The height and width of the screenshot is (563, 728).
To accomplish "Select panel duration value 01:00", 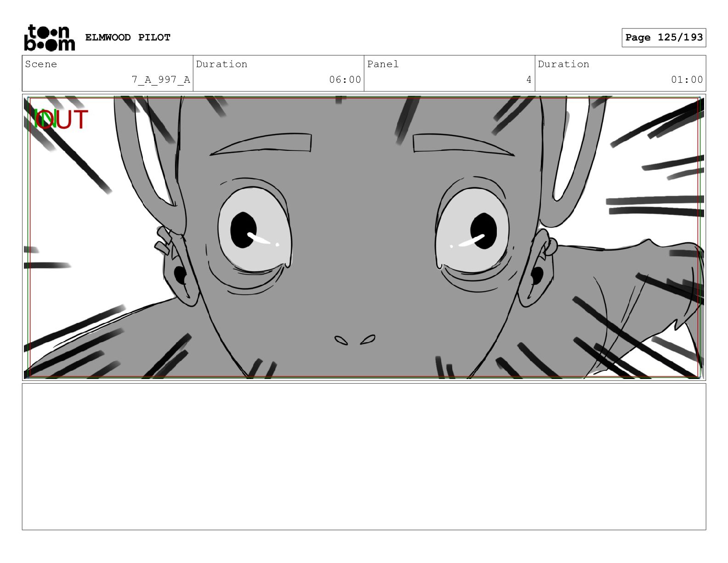I will (687, 80).
